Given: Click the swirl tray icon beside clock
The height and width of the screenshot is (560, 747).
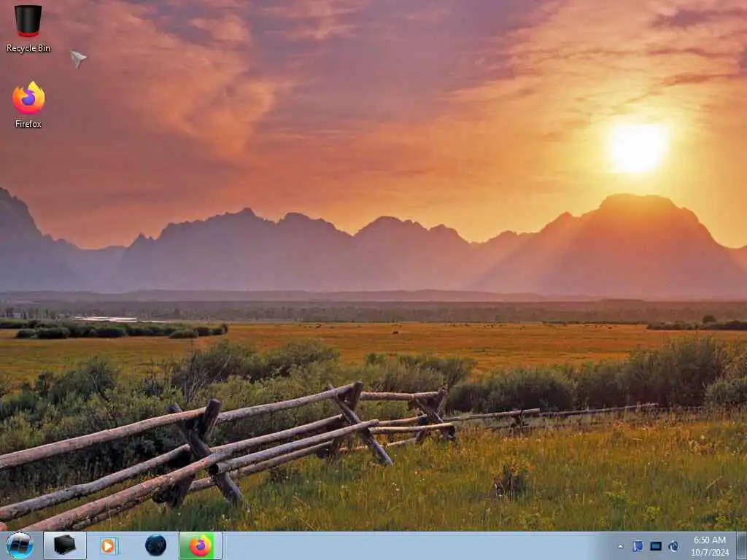Looking at the screenshot, I should [673, 546].
